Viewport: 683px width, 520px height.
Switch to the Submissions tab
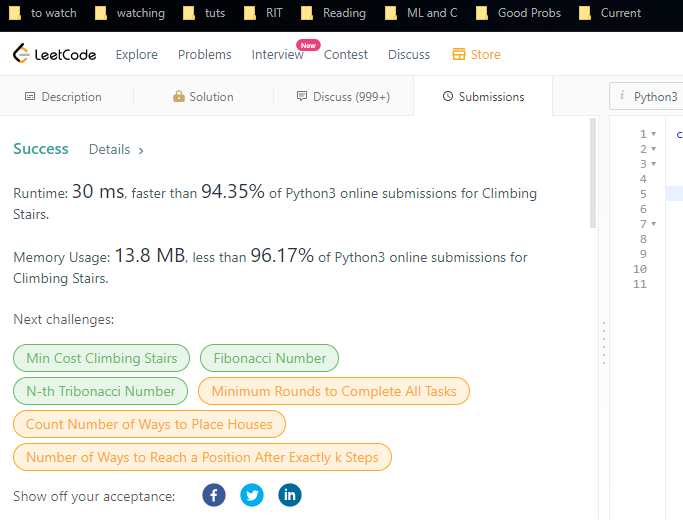tap(484, 96)
